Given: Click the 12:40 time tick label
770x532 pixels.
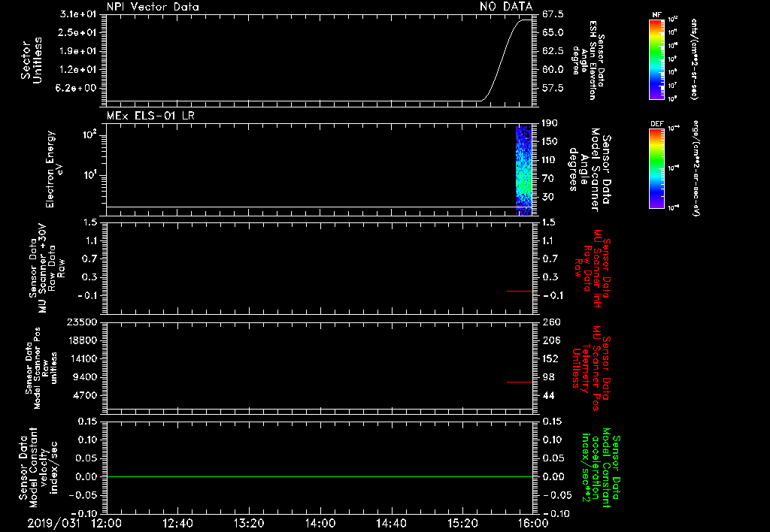Looking at the screenshot, I should [177, 523].
